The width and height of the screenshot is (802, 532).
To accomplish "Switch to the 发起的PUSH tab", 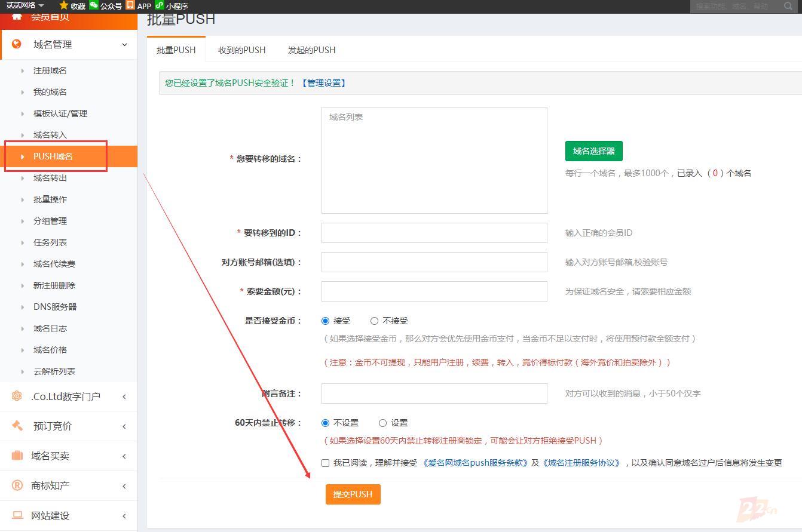I will (311, 50).
